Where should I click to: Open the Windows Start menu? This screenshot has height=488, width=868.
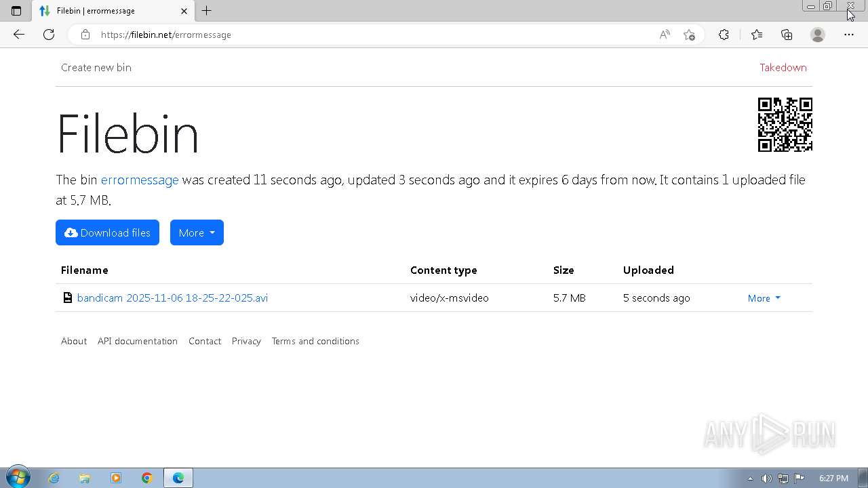18,478
